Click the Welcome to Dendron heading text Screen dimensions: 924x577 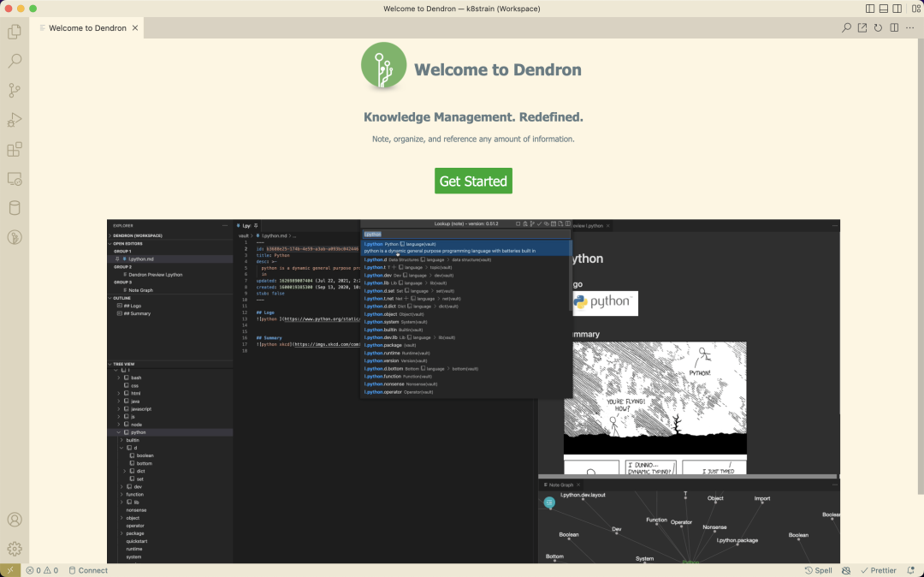pyautogui.click(x=498, y=69)
